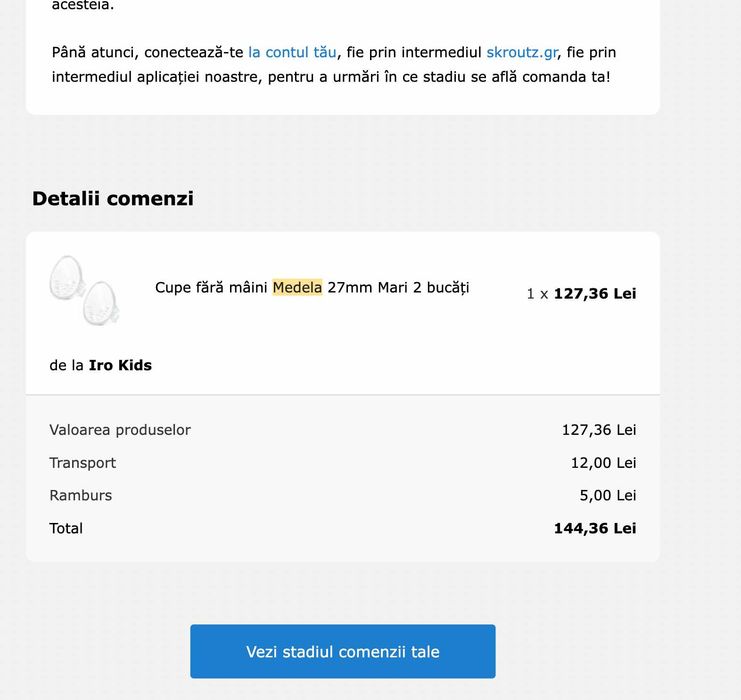
Task: Select the 144,36 Lei total amount
Action: (594, 528)
